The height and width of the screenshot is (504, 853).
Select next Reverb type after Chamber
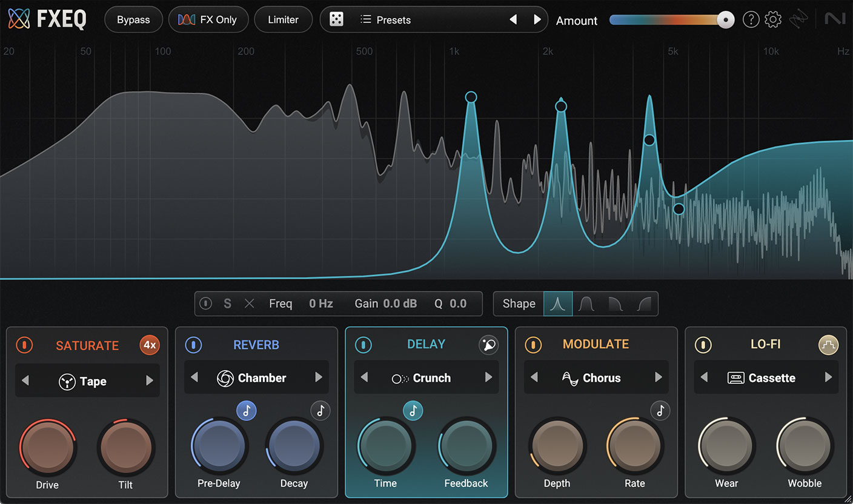[x=319, y=377]
